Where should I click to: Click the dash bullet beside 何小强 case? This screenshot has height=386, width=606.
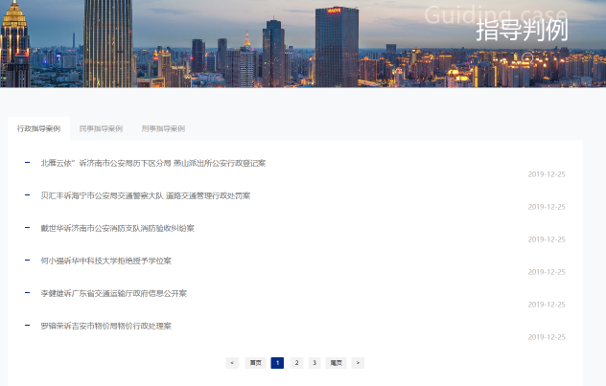pyautogui.click(x=27, y=260)
